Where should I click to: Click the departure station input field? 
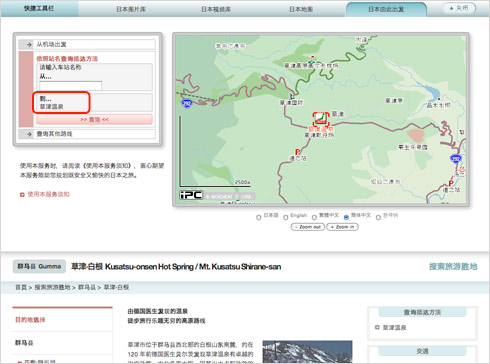(71, 85)
